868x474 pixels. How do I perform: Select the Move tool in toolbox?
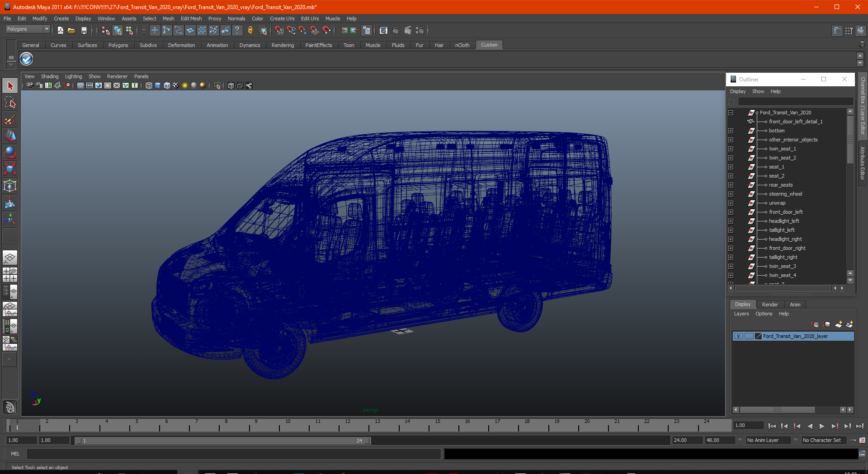[10, 136]
